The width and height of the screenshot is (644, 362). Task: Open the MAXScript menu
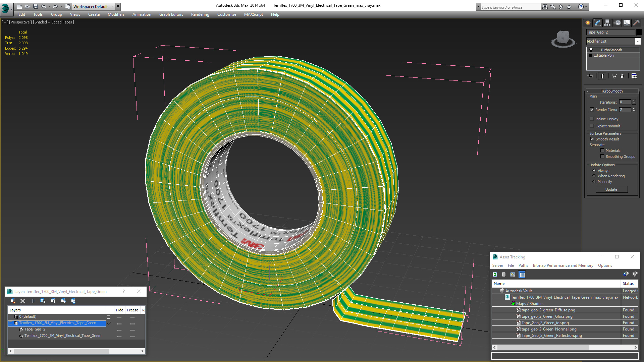[x=254, y=14]
